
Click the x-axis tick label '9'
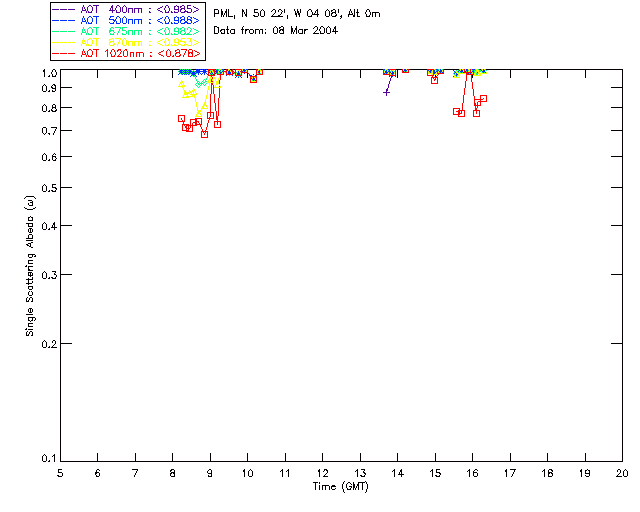tap(210, 473)
